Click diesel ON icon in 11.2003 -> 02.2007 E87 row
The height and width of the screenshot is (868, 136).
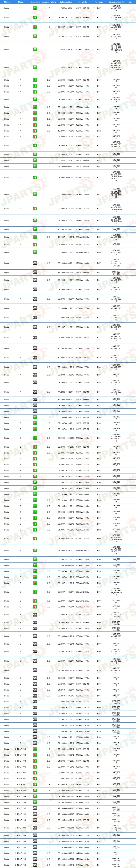point(35,272)
